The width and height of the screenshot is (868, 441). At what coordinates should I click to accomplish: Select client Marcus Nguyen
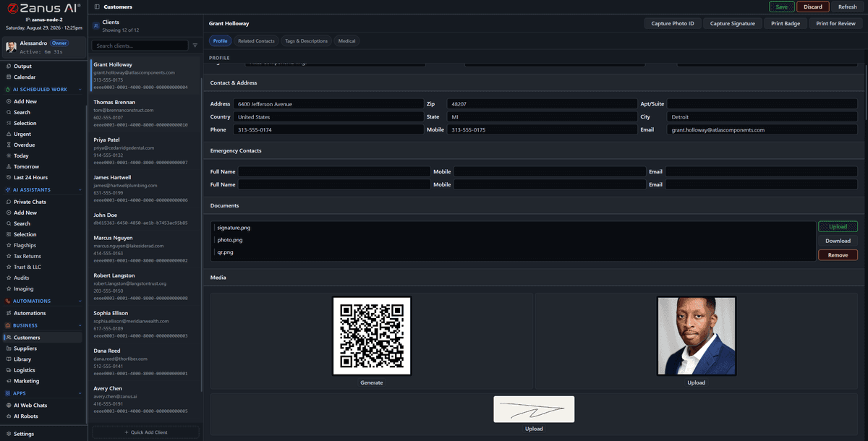pos(145,249)
